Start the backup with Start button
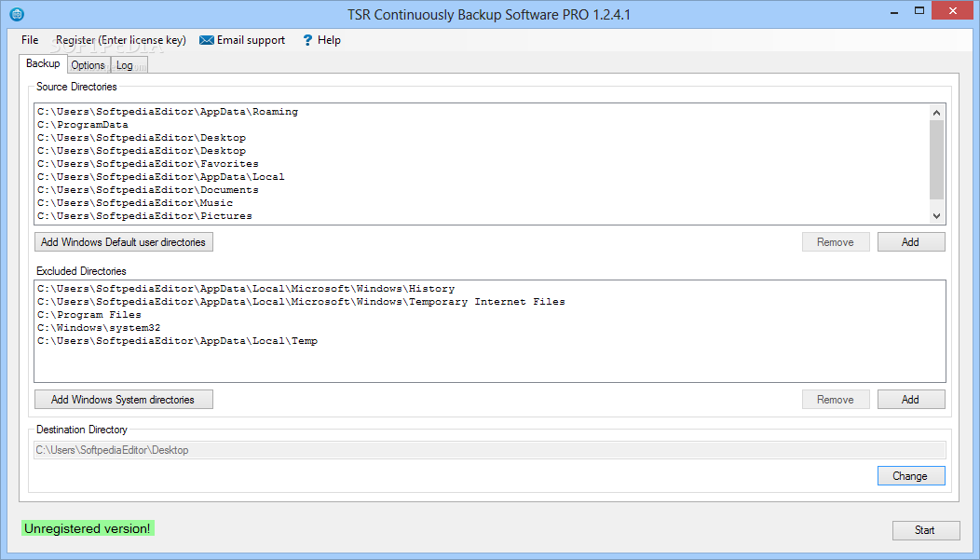This screenshot has height=560, width=980. click(x=926, y=530)
